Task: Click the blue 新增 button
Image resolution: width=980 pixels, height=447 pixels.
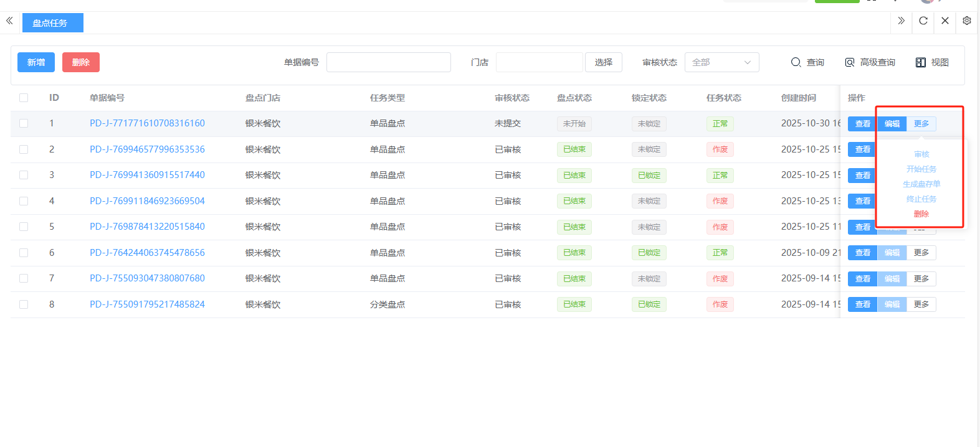Action: 36,62
